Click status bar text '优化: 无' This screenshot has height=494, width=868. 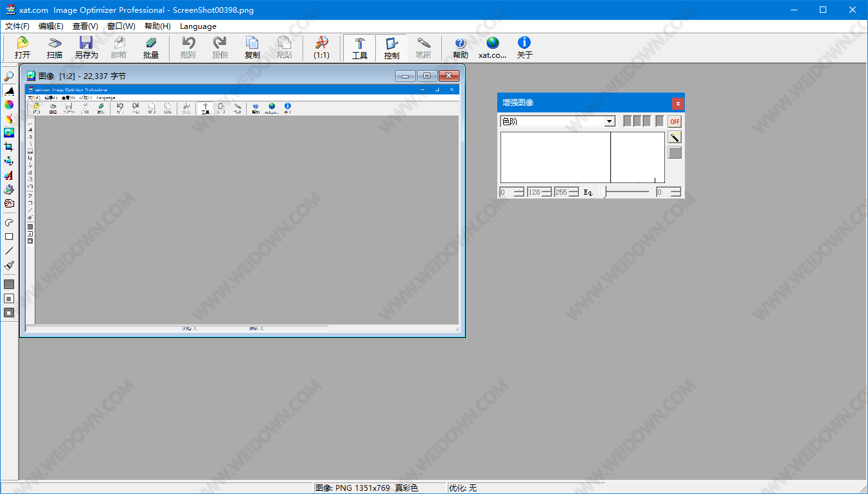tap(463, 488)
